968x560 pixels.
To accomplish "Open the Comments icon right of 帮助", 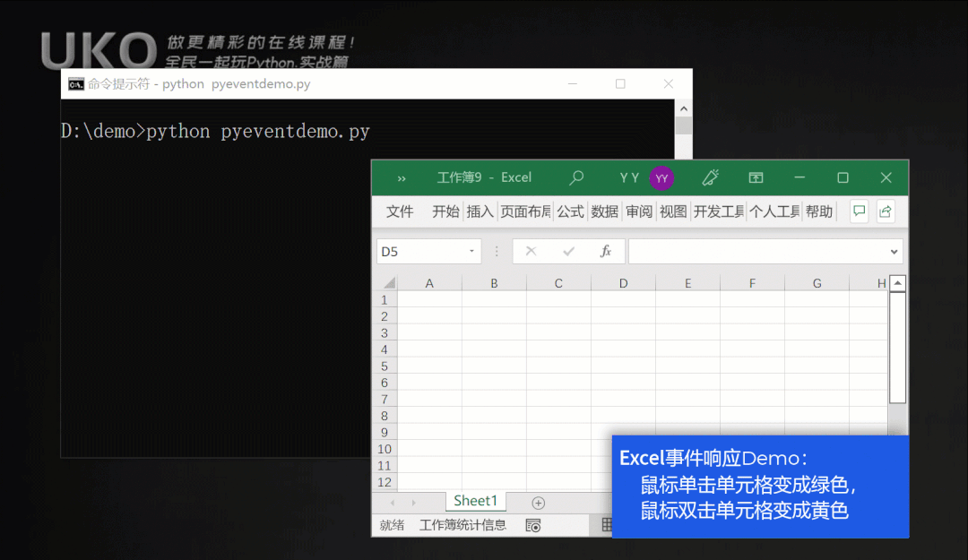I will (x=859, y=211).
